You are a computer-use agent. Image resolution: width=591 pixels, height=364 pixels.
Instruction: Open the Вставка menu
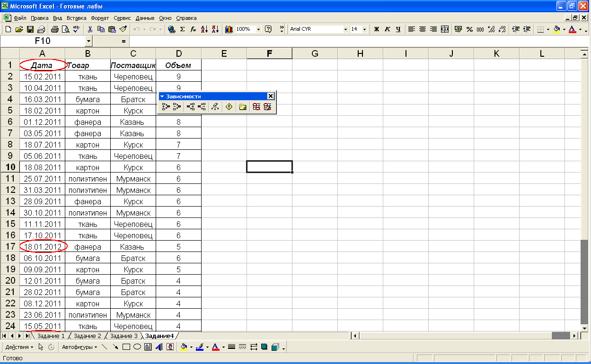77,18
